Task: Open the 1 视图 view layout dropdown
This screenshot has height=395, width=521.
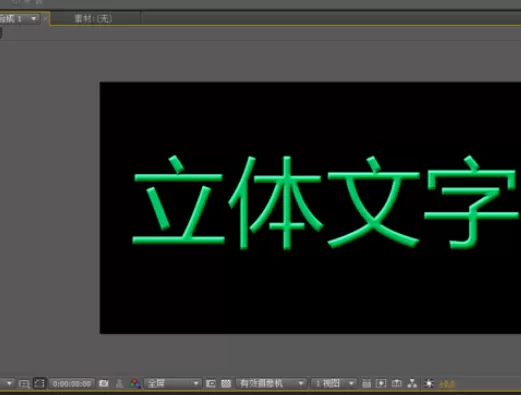Action: (x=333, y=384)
